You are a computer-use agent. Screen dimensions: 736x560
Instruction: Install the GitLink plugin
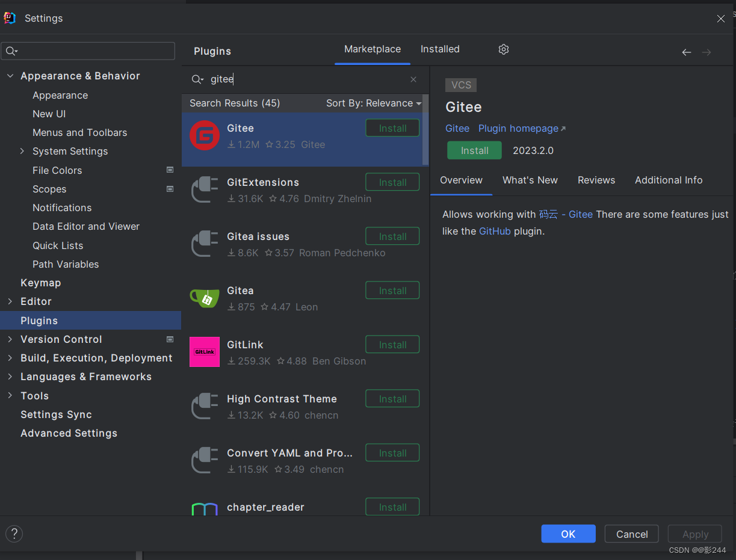click(392, 345)
